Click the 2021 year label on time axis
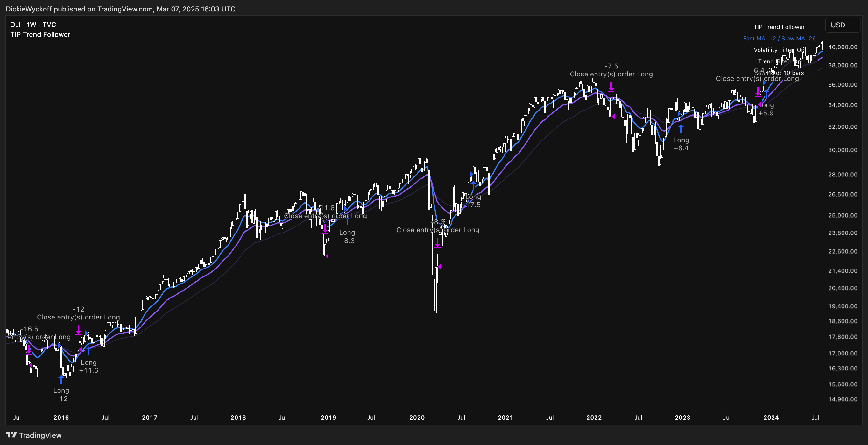The height and width of the screenshot is (445, 868). coord(505,417)
